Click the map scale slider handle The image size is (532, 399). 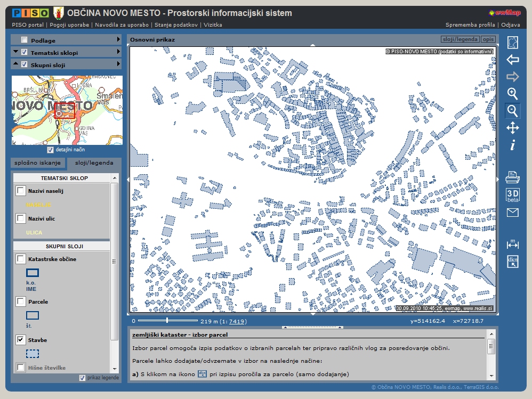(167, 320)
